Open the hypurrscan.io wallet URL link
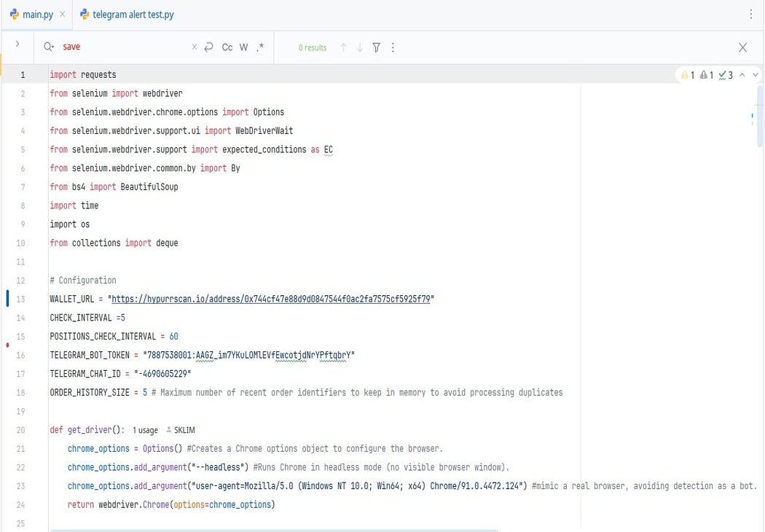This screenshot has height=532, width=765. point(270,300)
